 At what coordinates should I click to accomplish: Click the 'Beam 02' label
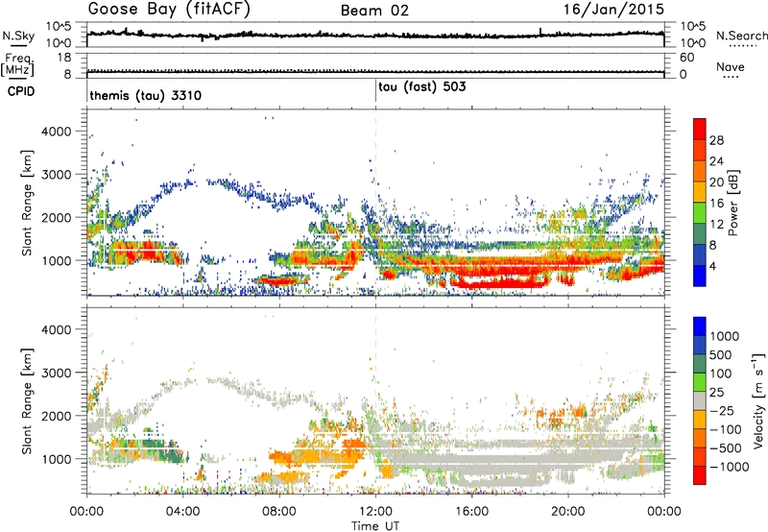pyautogui.click(x=374, y=11)
